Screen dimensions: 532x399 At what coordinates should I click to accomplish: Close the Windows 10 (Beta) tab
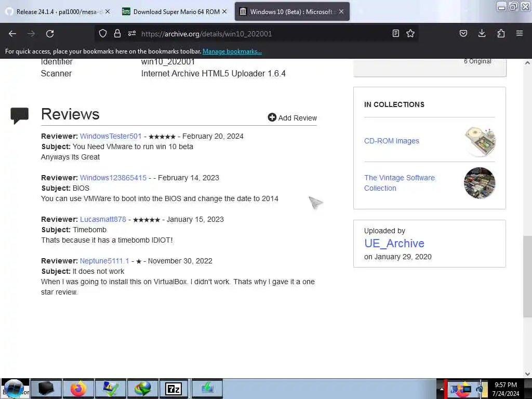tap(341, 11)
